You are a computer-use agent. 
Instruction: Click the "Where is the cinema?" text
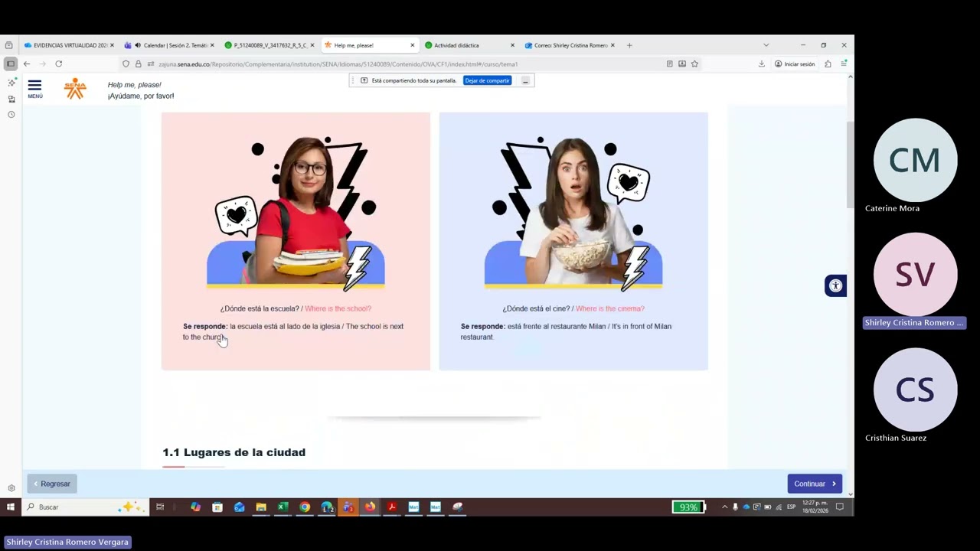[610, 308]
